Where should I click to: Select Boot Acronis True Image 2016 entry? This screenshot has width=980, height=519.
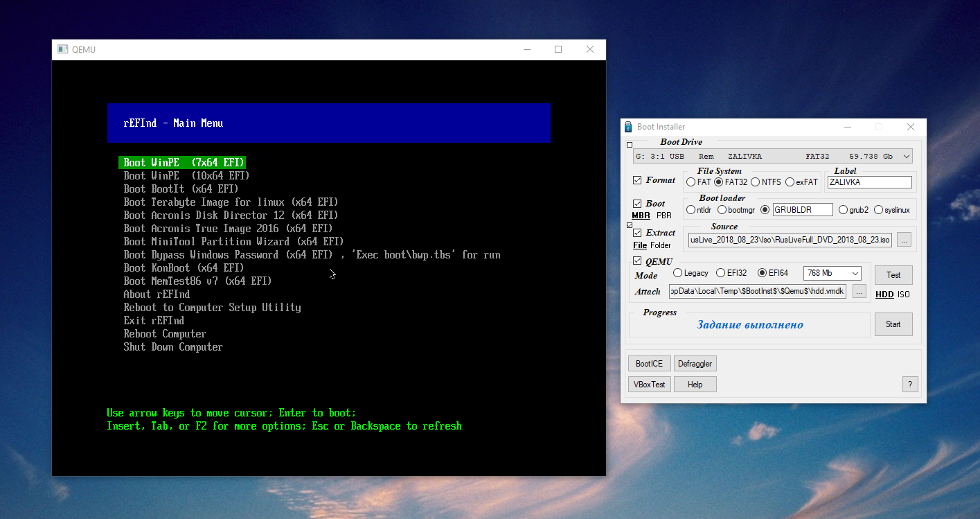(228, 228)
